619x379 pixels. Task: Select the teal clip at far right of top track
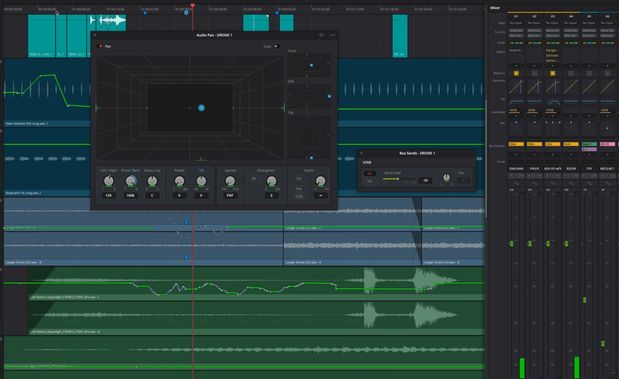point(400,36)
